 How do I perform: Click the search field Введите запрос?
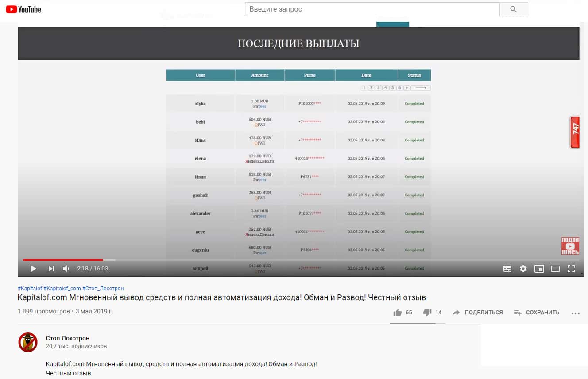372,9
